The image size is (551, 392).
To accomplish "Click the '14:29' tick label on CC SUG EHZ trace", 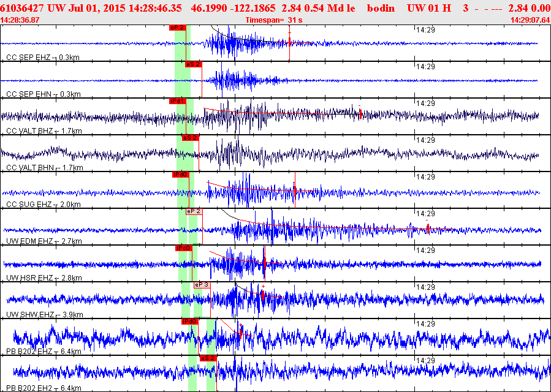I will (x=425, y=176).
